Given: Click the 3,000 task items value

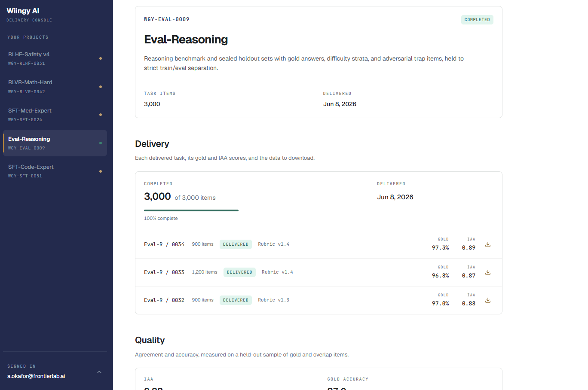Looking at the screenshot, I should pos(152,104).
